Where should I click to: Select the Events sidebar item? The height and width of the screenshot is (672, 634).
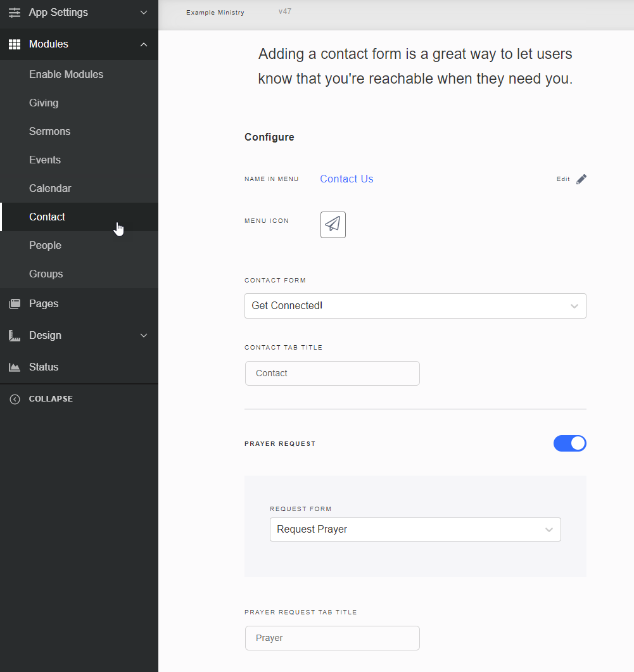(x=45, y=160)
